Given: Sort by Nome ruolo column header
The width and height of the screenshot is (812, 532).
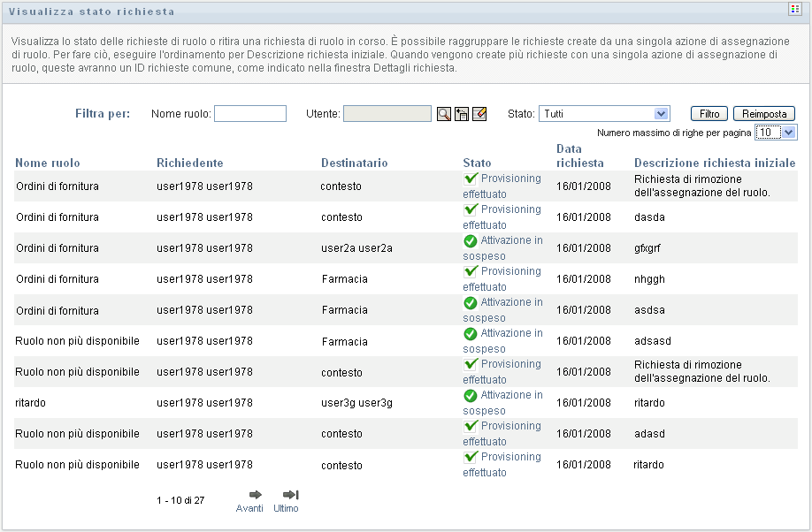Looking at the screenshot, I should coord(48,163).
